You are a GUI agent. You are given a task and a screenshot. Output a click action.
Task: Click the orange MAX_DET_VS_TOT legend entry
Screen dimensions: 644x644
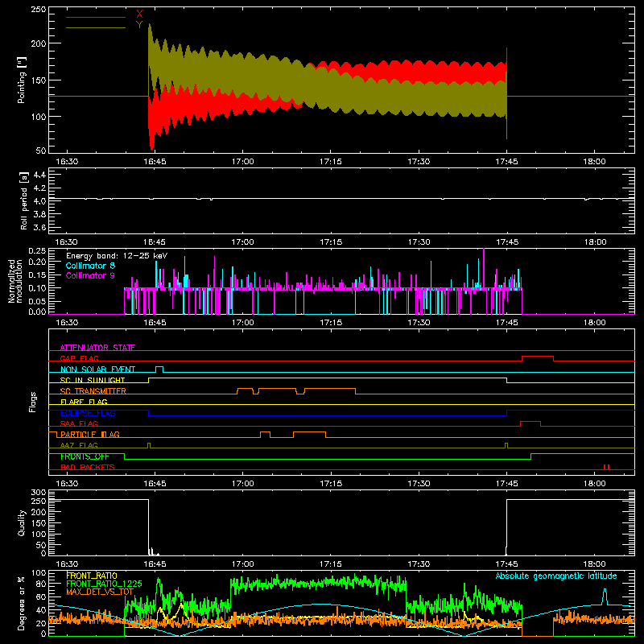click(100, 592)
